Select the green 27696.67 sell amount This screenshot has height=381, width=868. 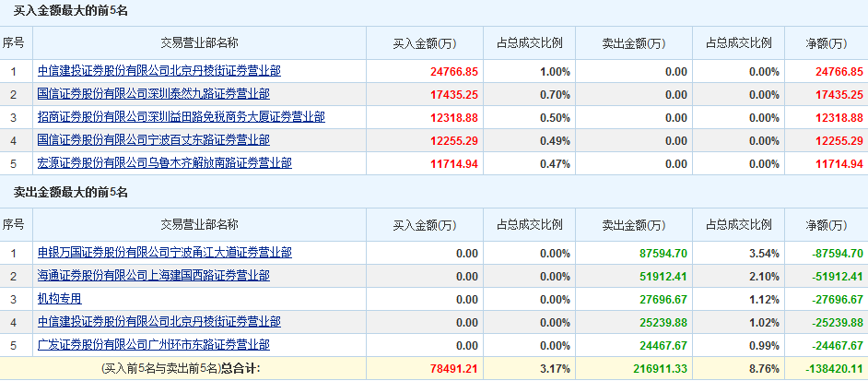663,300
